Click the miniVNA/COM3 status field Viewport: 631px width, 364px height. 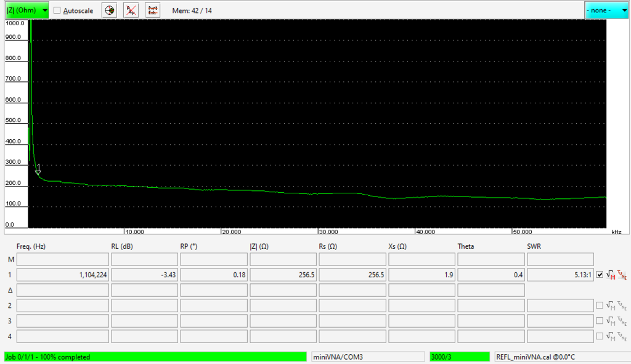368,357
